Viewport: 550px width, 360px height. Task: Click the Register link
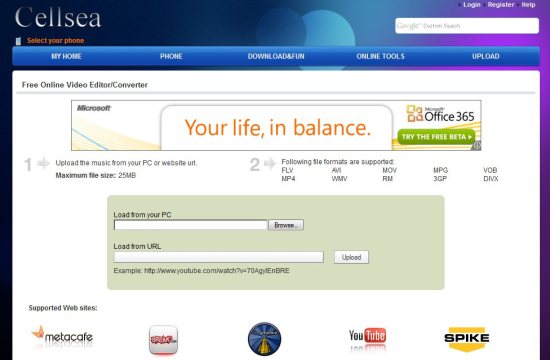pyautogui.click(x=501, y=5)
